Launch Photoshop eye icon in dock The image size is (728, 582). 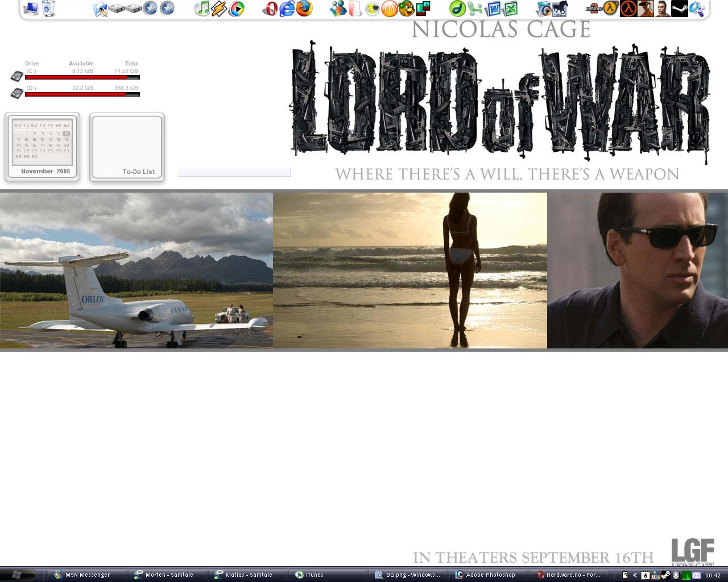tap(544, 9)
